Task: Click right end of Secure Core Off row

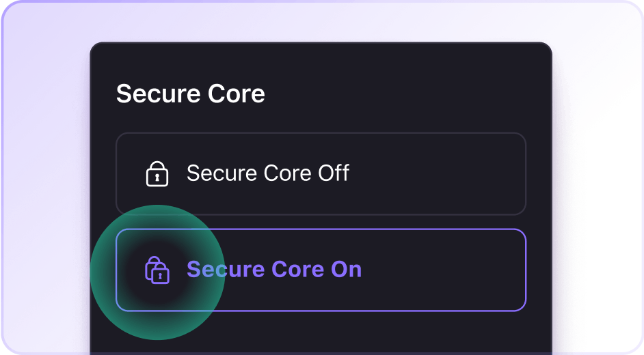Action: [492, 173]
